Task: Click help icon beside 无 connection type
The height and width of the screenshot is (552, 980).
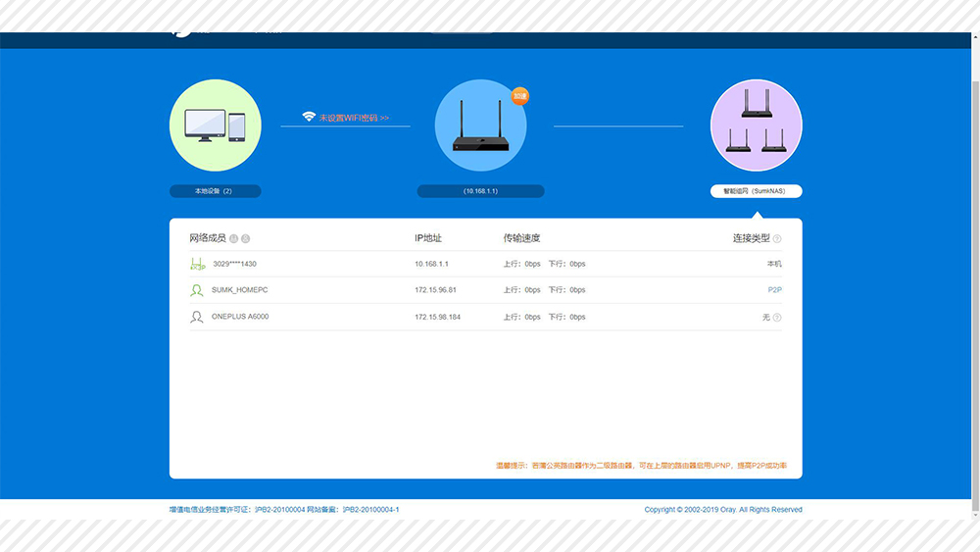Action: tap(777, 318)
